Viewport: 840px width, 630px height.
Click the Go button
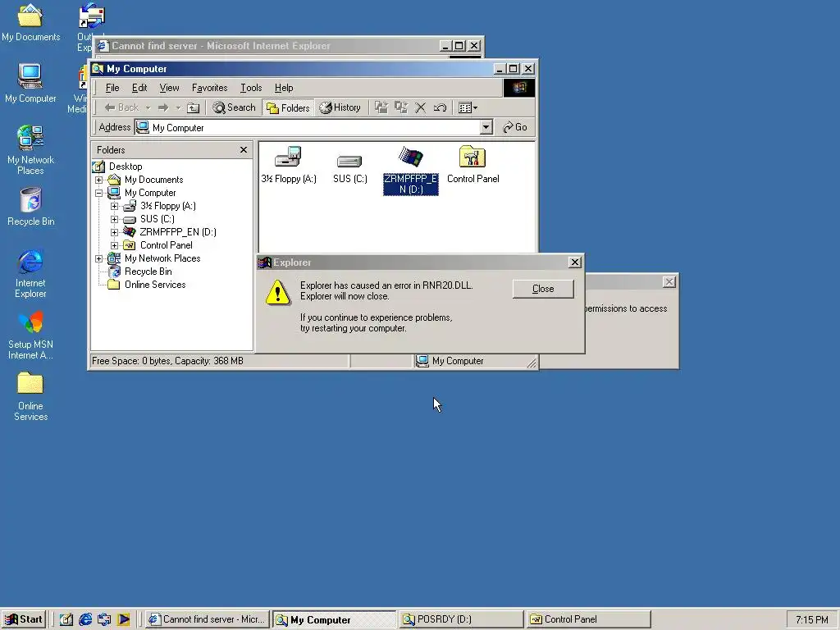tap(515, 127)
